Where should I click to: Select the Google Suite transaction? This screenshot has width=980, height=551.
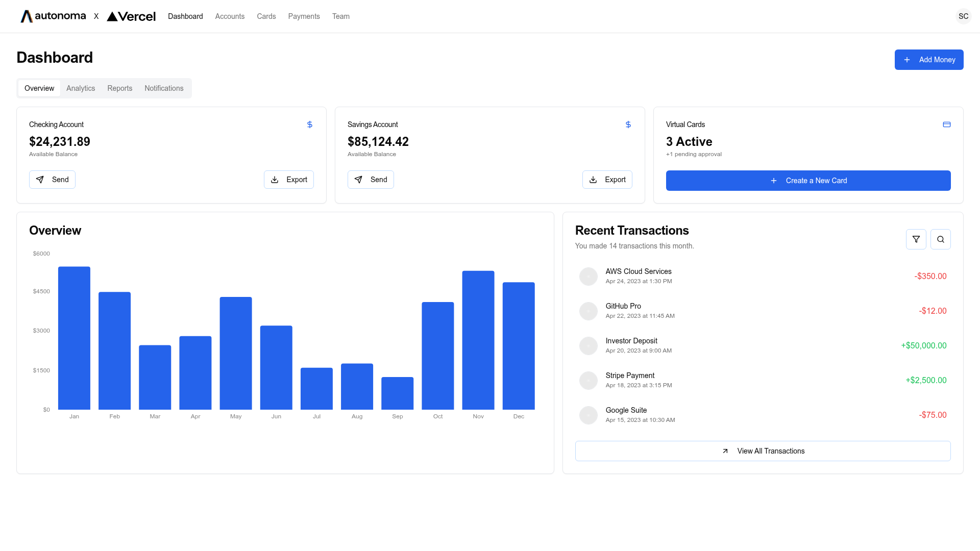coord(763,415)
